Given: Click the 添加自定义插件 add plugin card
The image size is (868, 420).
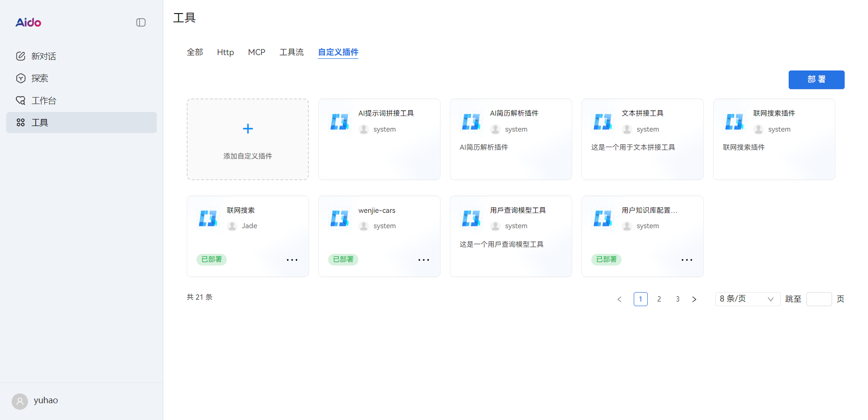Looking at the screenshot, I should tap(247, 139).
